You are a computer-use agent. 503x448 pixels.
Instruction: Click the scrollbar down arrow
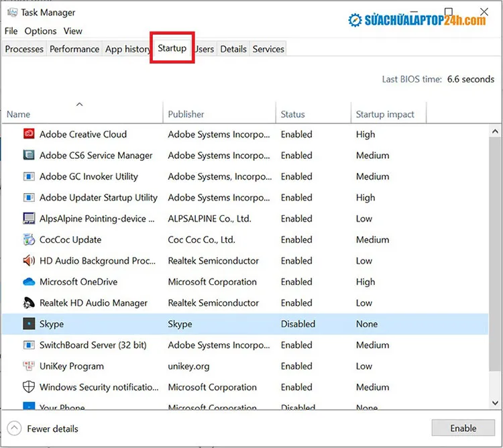pyautogui.click(x=496, y=402)
